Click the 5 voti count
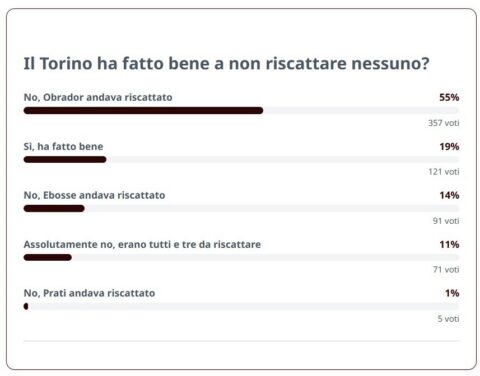The width and height of the screenshot is (480, 376). pyautogui.click(x=448, y=319)
